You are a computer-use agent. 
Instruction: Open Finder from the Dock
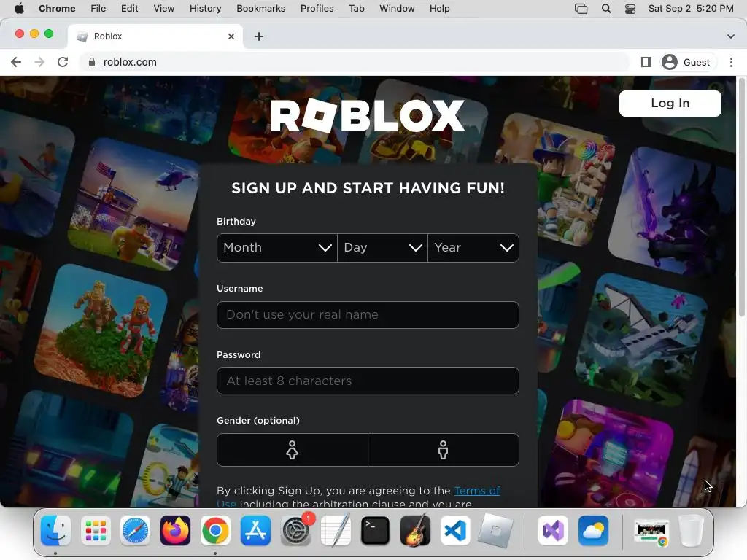[x=55, y=531]
